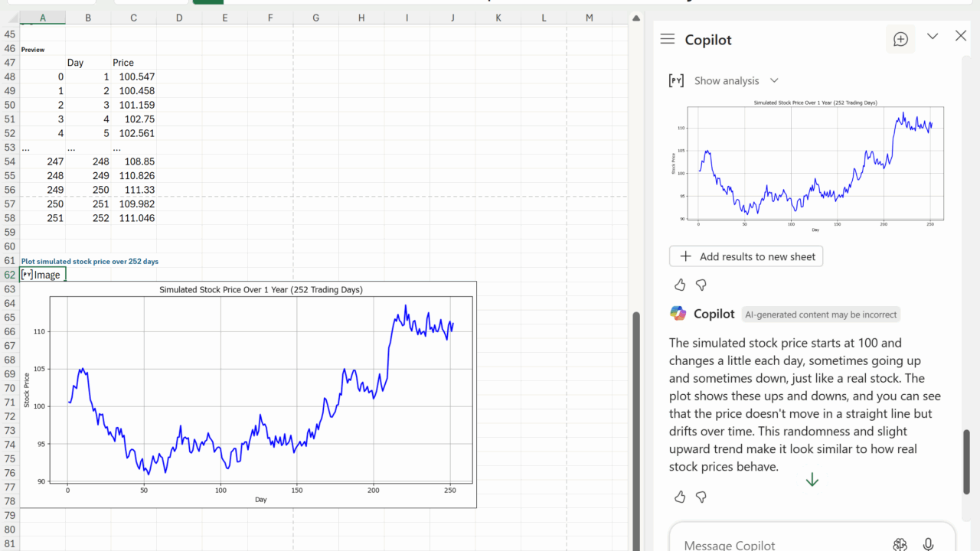980x551 pixels.
Task: Give thumbs down to the Copilot explanation
Action: [x=701, y=497]
